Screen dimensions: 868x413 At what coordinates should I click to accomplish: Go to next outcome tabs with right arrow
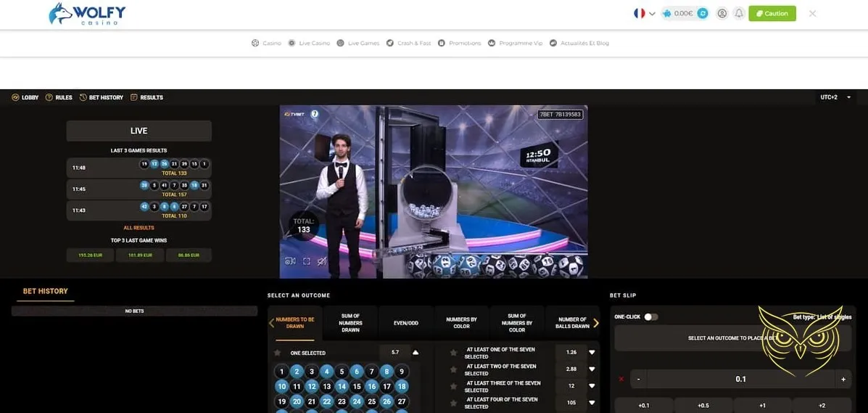[596, 323]
